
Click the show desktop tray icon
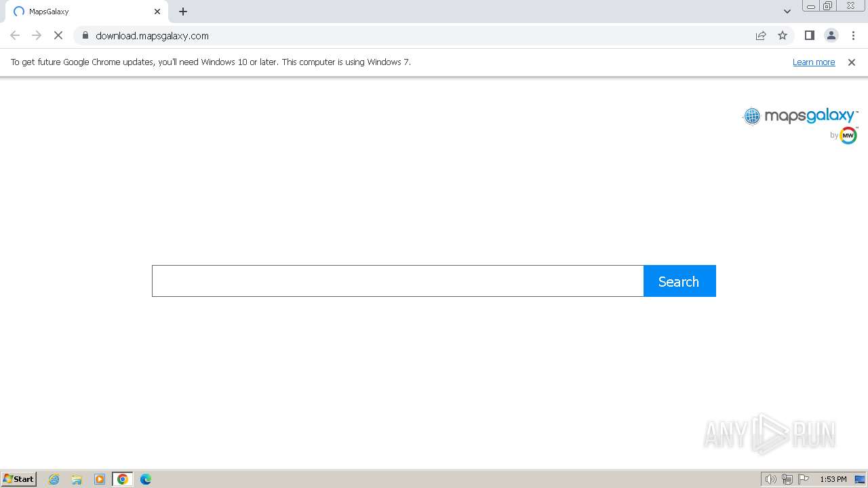coord(860,479)
